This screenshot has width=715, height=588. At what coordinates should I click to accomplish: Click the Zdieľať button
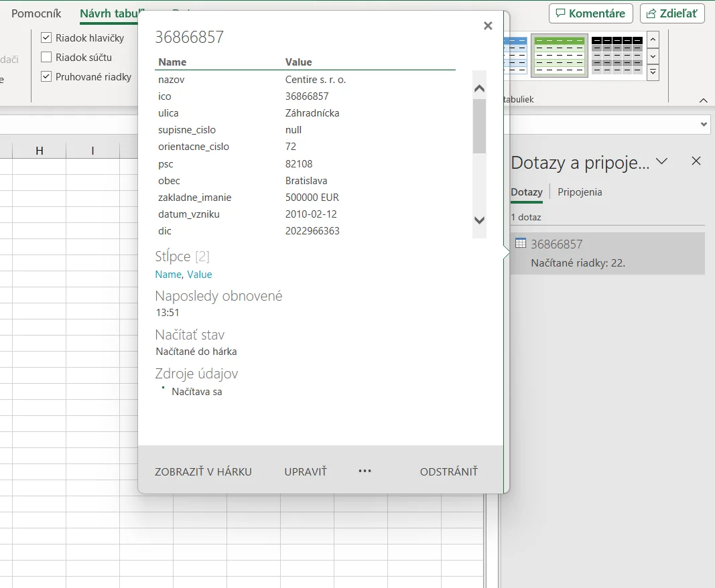672,13
